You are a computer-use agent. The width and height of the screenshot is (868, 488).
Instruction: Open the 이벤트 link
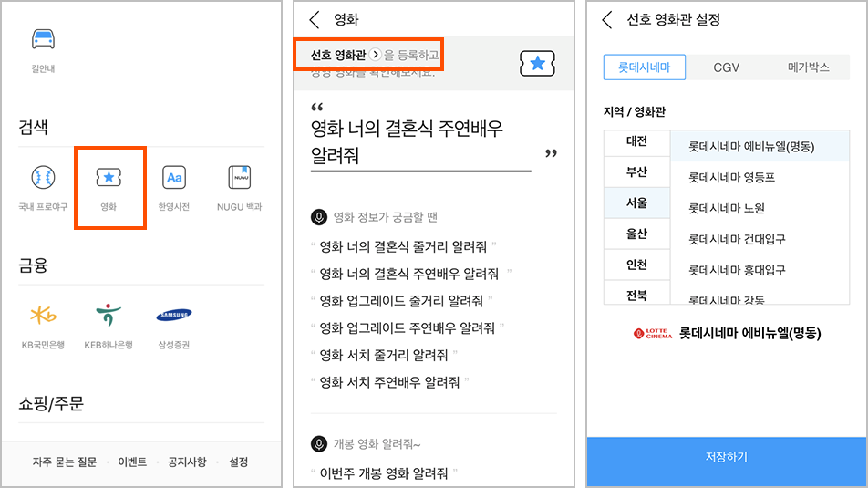(x=132, y=462)
